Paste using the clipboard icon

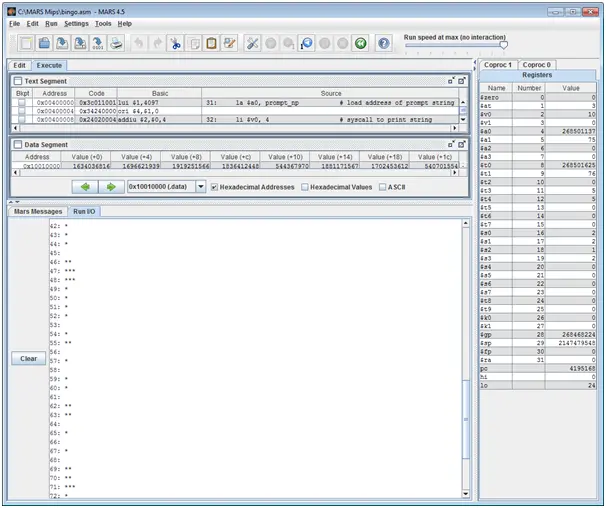pyautogui.click(x=211, y=43)
